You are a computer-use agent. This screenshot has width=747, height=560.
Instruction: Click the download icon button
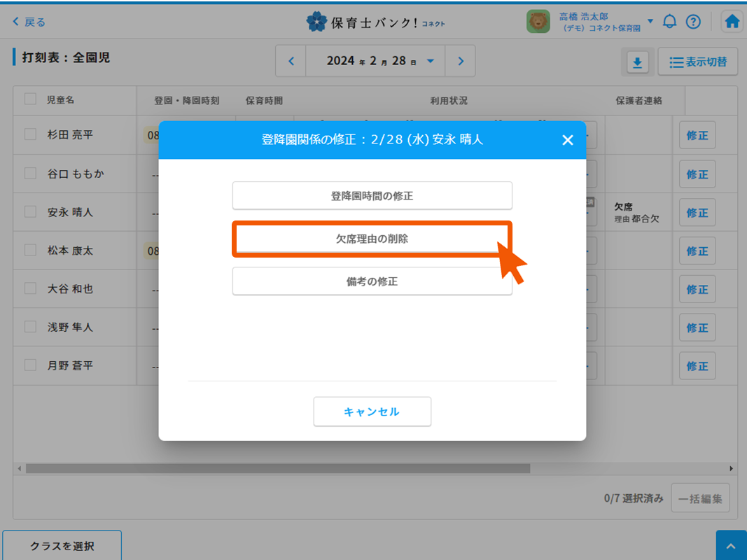[636, 62]
